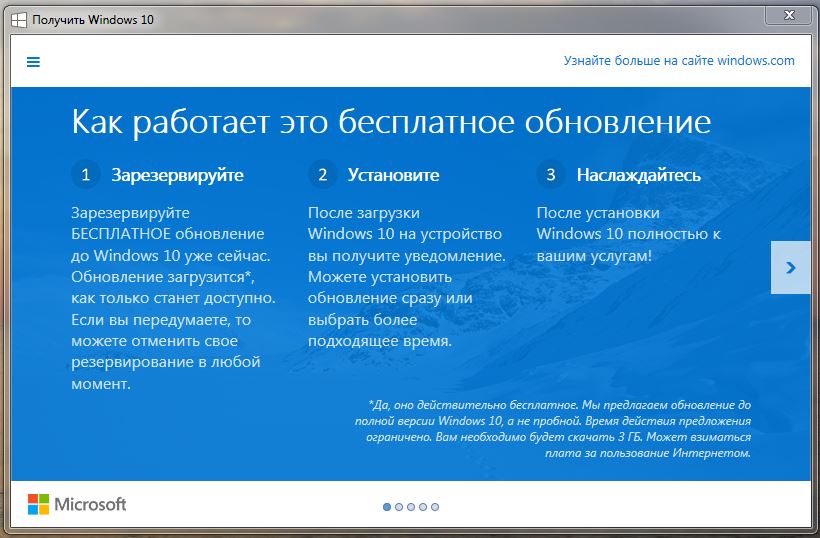The height and width of the screenshot is (538, 820).
Task: Select the third page indicator dot
Action: (411, 507)
